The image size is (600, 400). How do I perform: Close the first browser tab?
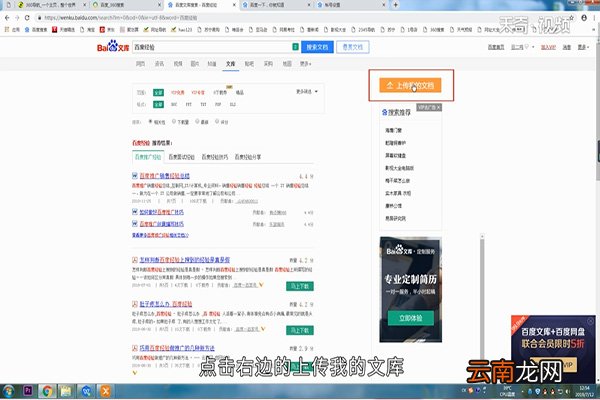[x=85, y=5]
